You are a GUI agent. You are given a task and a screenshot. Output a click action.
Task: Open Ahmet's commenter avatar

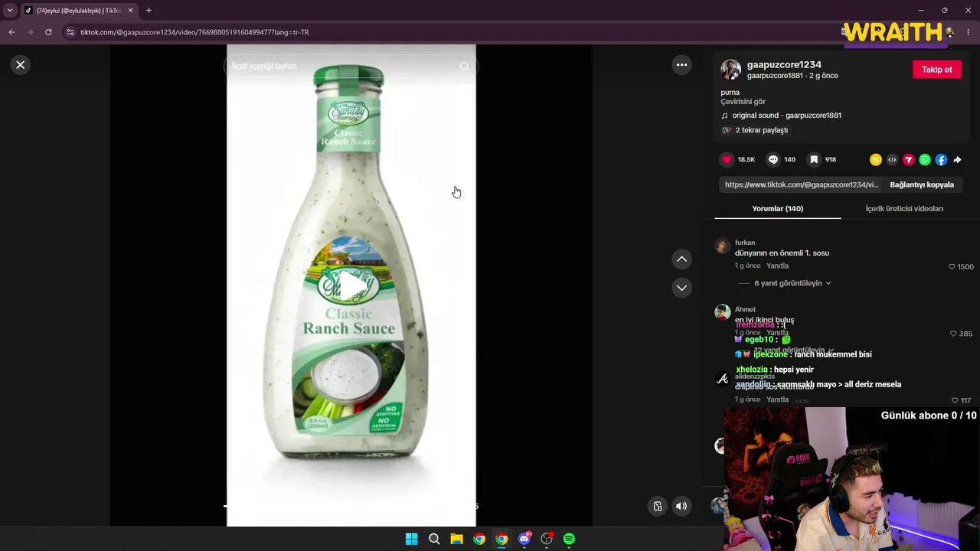[x=722, y=312]
